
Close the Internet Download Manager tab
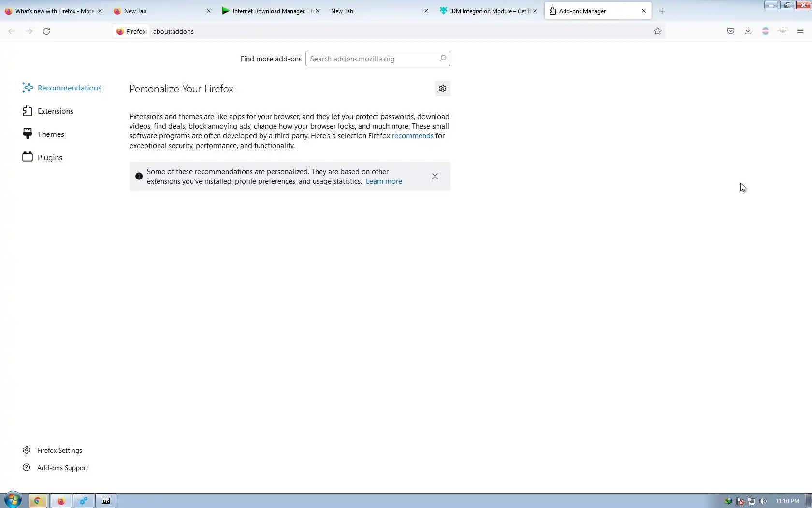pos(318,11)
